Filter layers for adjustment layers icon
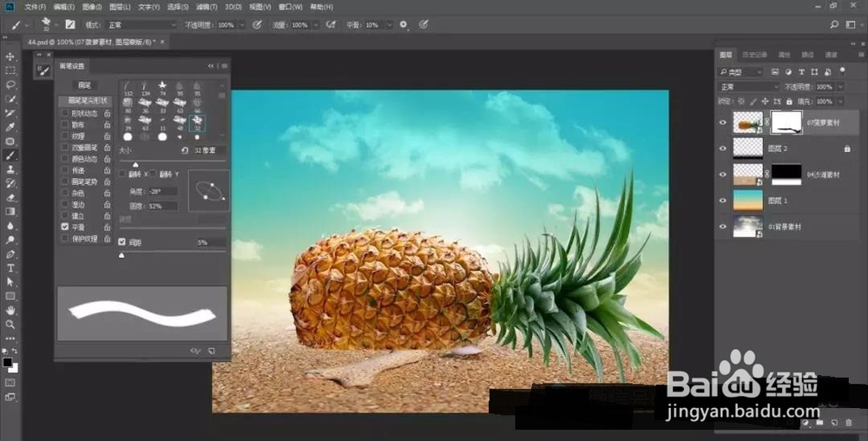The image size is (868, 441). pyautogui.click(x=788, y=72)
